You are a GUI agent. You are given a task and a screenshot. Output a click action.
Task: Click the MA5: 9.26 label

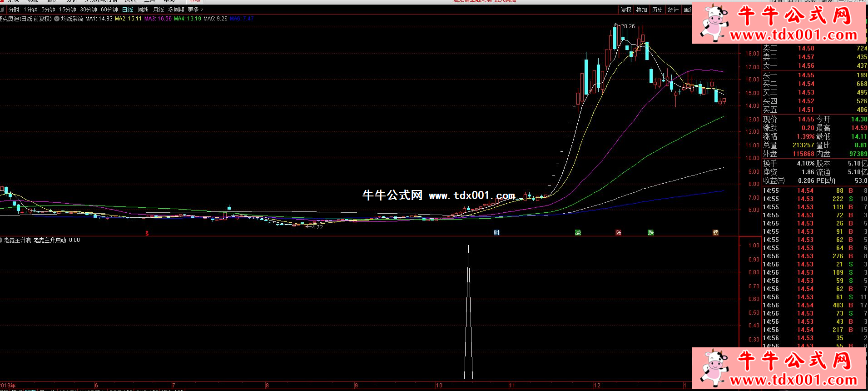pyautogui.click(x=215, y=19)
